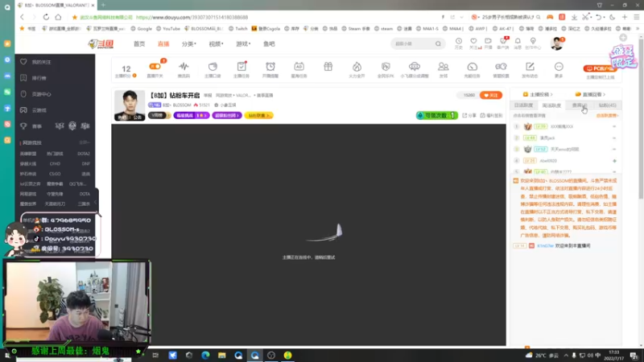Expand the 视频 navigation dropdown
The image size is (644, 362).
[x=216, y=44]
